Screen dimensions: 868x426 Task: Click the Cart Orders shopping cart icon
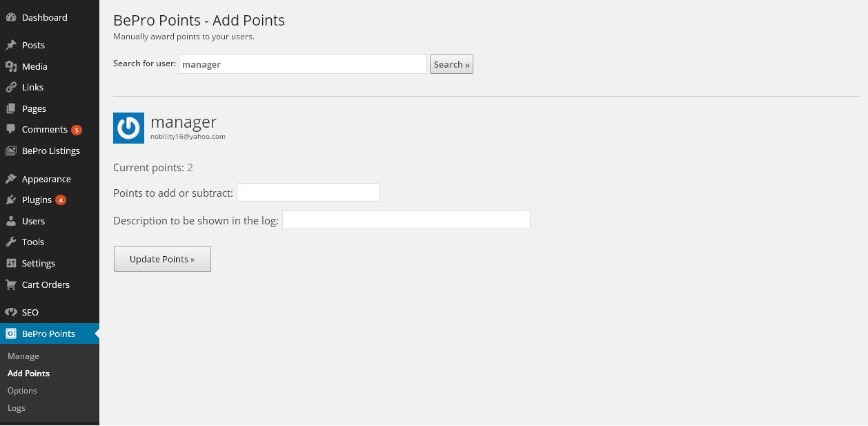point(11,284)
